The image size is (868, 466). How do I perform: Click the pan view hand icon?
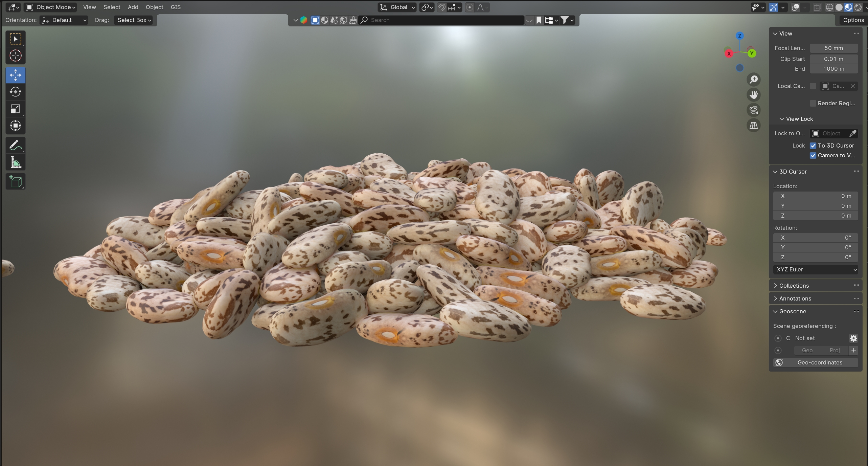[753, 95]
